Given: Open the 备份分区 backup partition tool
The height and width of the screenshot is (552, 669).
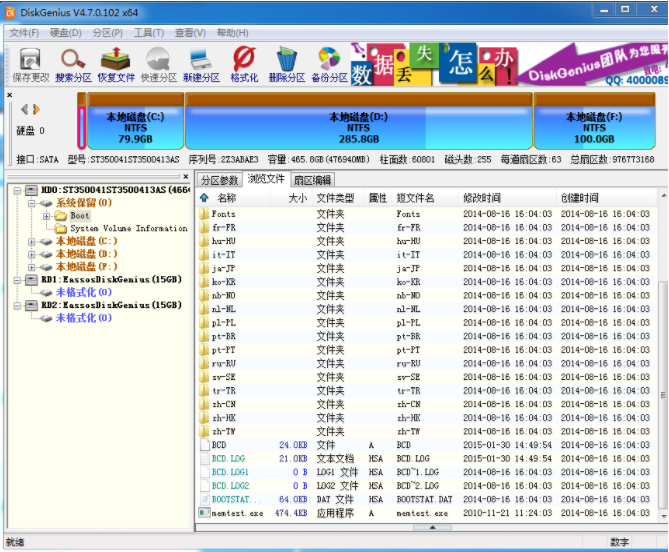Looking at the screenshot, I should pyautogui.click(x=328, y=64).
